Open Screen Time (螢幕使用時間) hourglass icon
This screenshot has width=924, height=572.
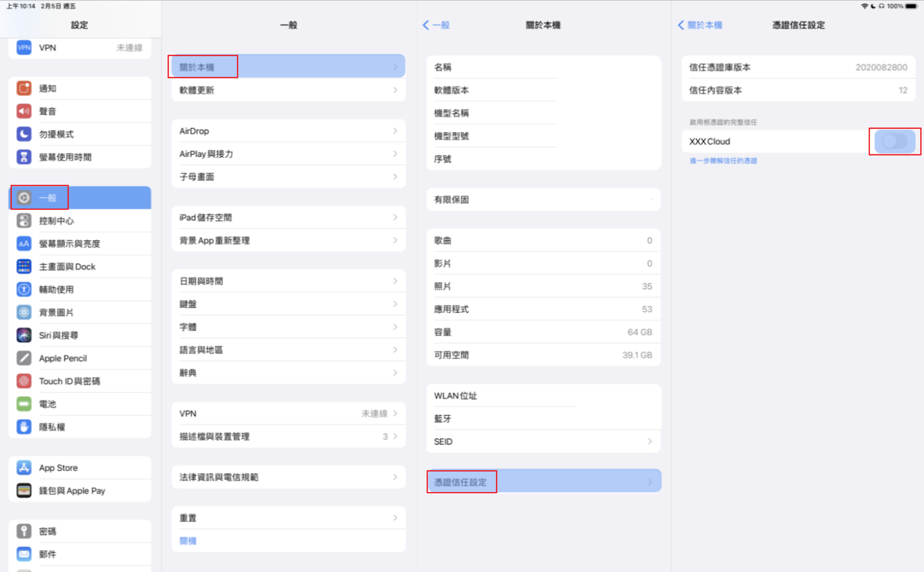[24, 157]
